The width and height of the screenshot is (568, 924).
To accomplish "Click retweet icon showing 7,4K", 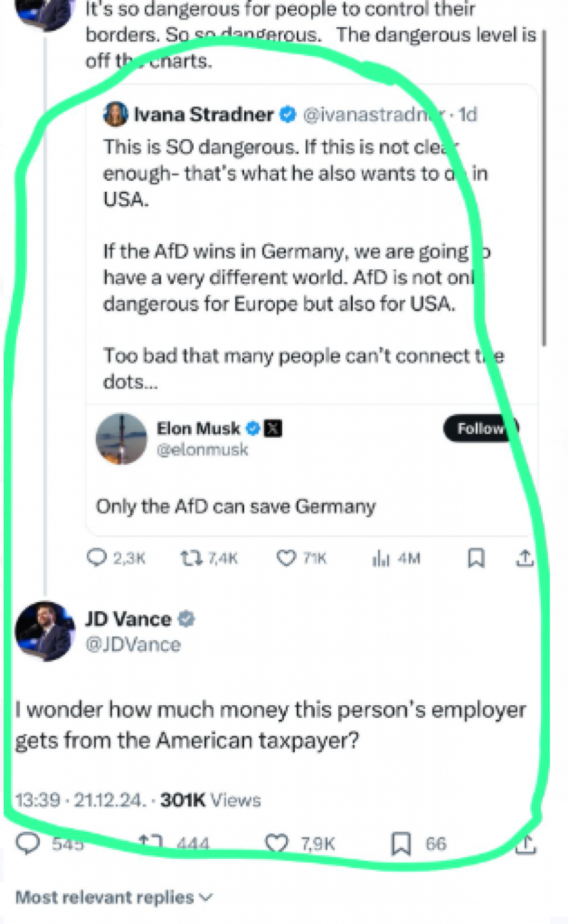I will [189, 558].
